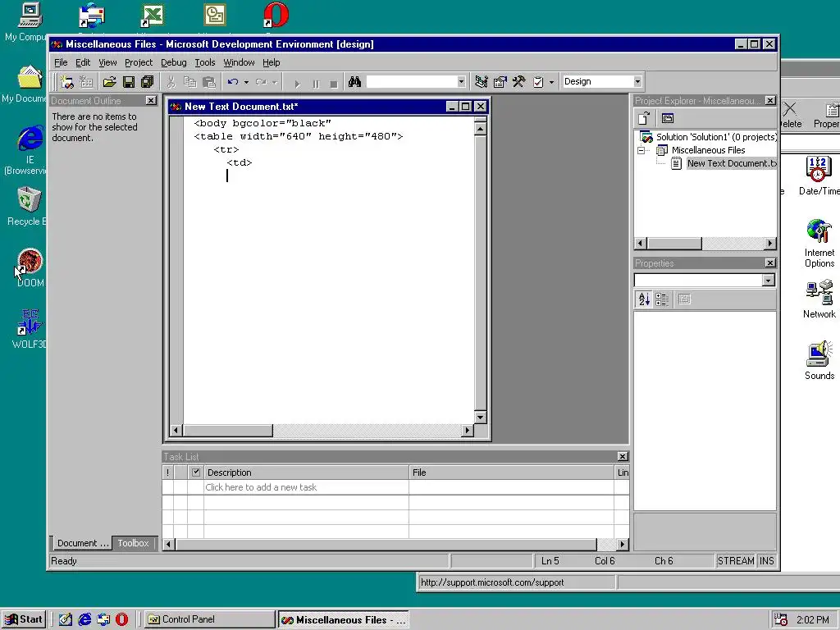Screen dimensions: 840x630
Task: Click the Copy toolbar icon
Action: (189, 82)
